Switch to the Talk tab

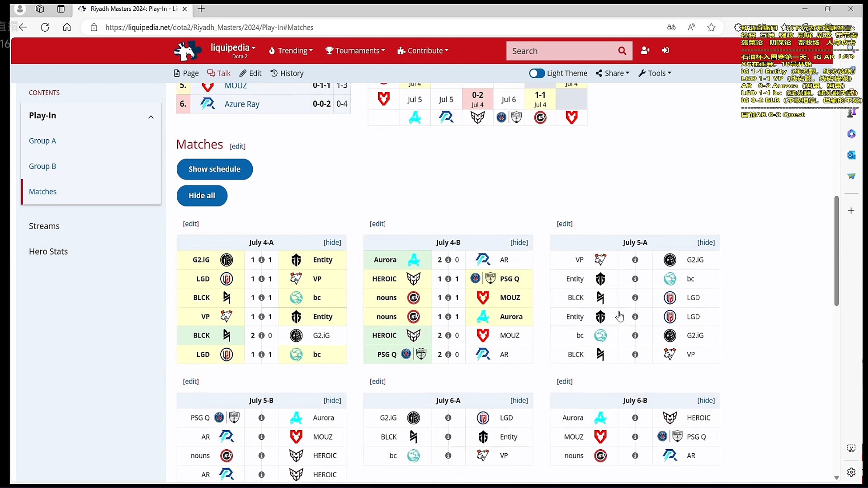point(219,73)
